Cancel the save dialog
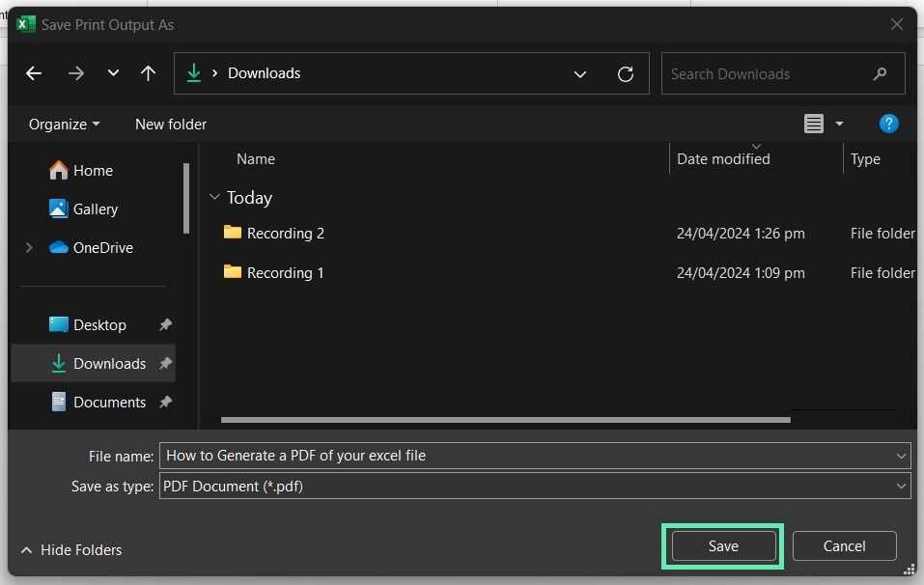Image resolution: width=924 pixels, height=585 pixels. point(844,546)
